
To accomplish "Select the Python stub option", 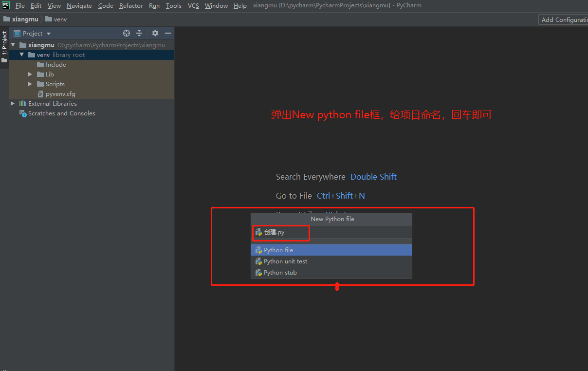I will tap(331, 272).
